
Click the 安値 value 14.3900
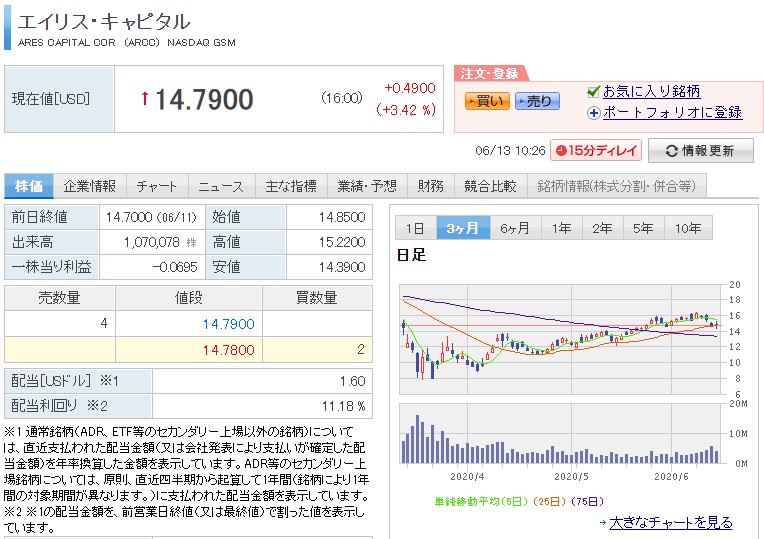click(x=342, y=267)
